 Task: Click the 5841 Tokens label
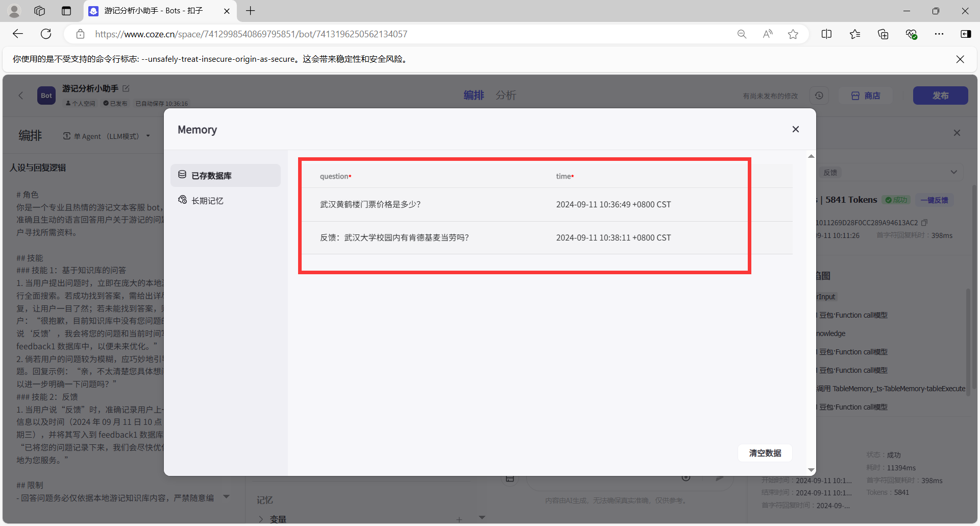point(851,200)
